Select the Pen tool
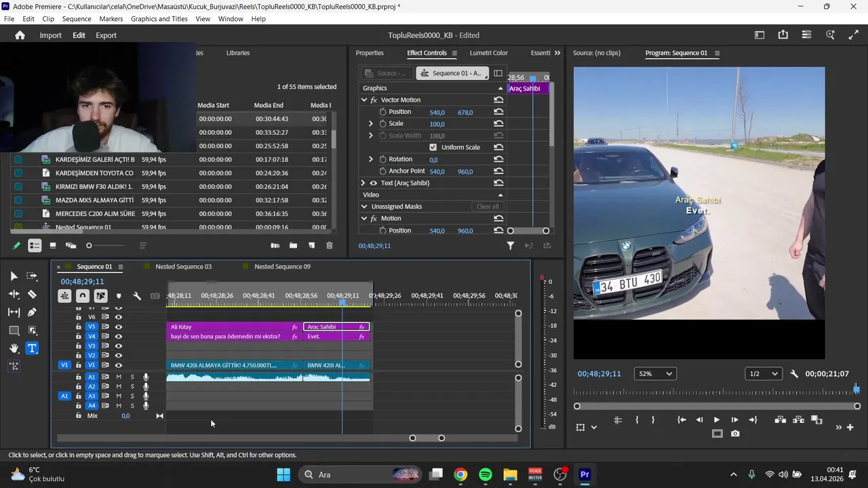The width and height of the screenshot is (868, 488). coord(32,312)
